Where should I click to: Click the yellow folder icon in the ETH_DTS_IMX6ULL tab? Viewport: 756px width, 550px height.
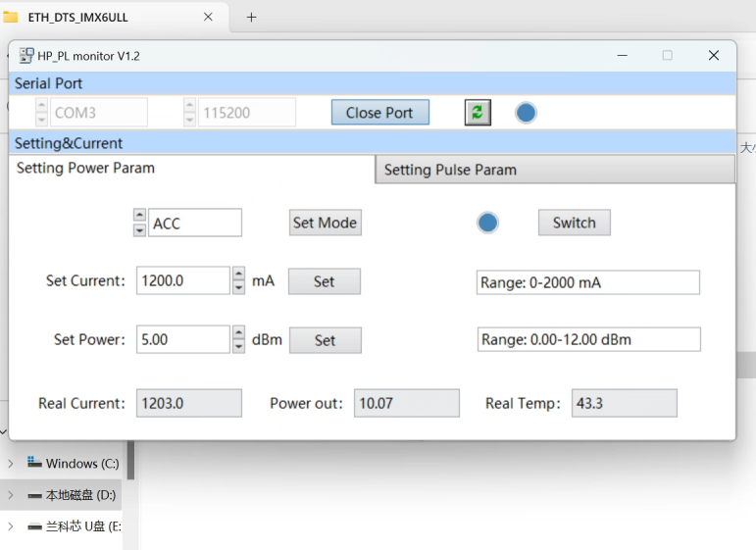[x=11, y=17]
